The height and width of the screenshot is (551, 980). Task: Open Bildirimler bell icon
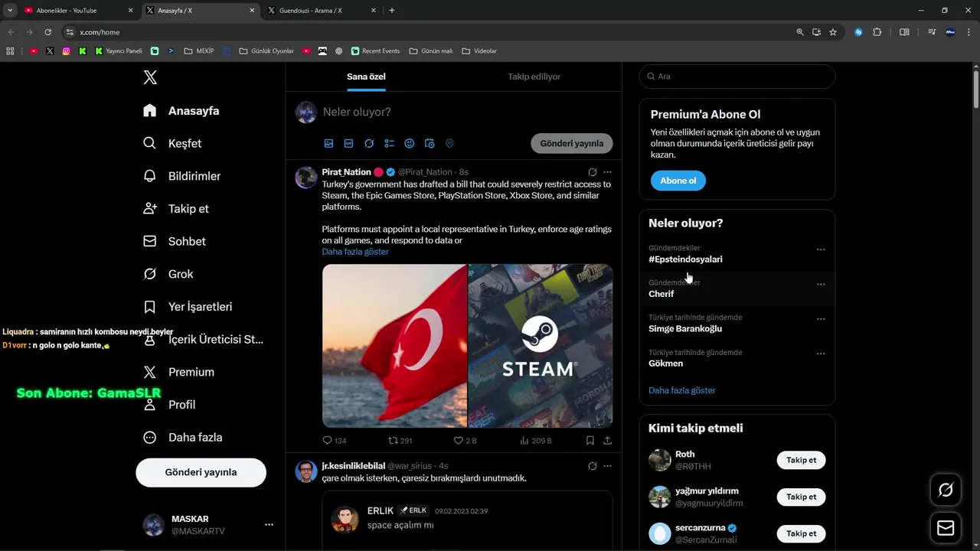pos(150,176)
